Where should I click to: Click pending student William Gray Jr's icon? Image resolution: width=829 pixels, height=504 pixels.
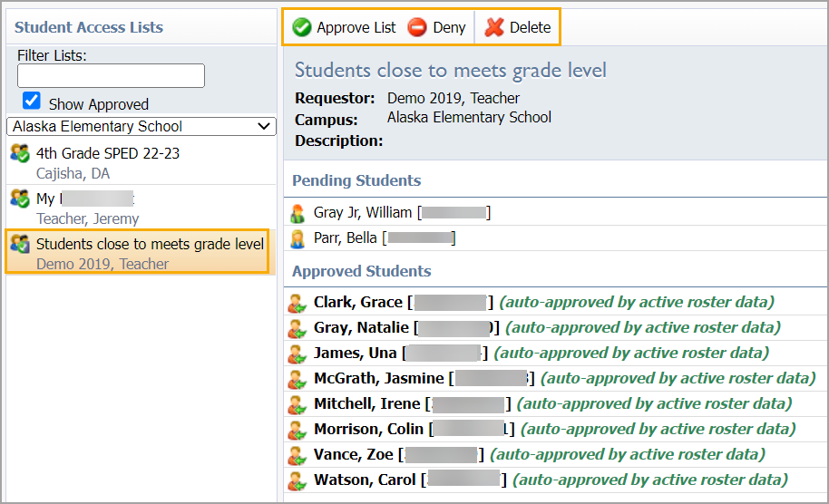coord(297,213)
